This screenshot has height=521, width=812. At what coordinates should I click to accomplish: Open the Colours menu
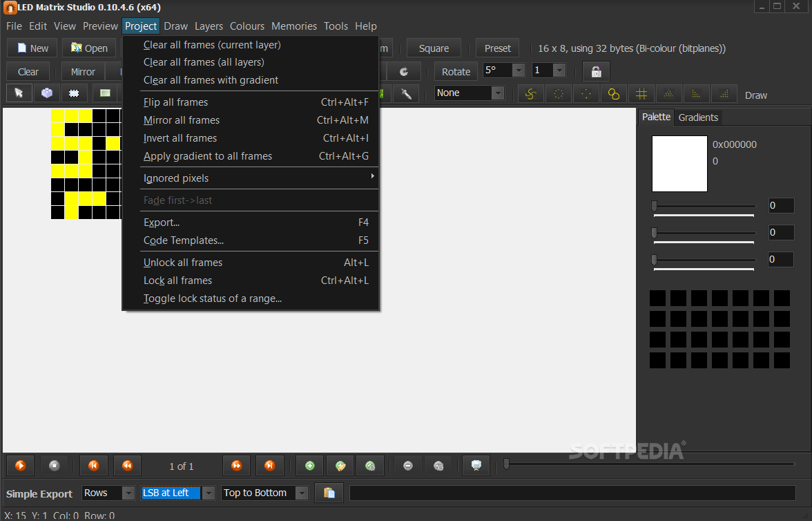coord(247,26)
